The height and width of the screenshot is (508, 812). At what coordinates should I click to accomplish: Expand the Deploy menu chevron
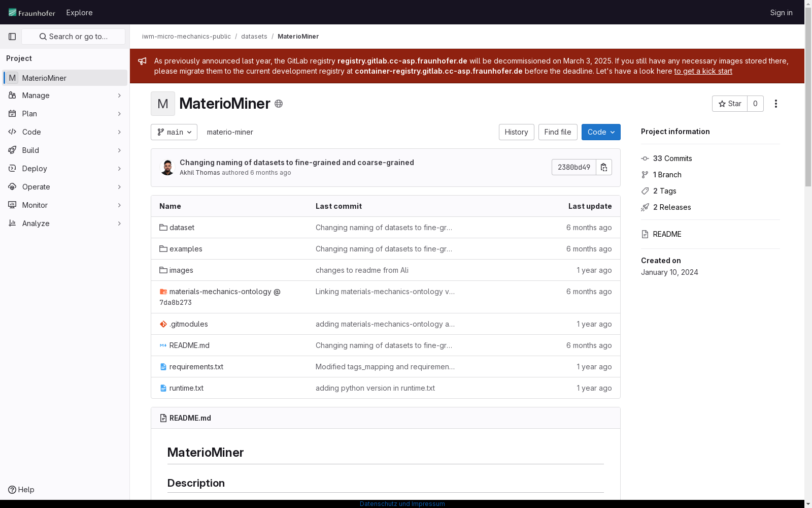coord(119,169)
